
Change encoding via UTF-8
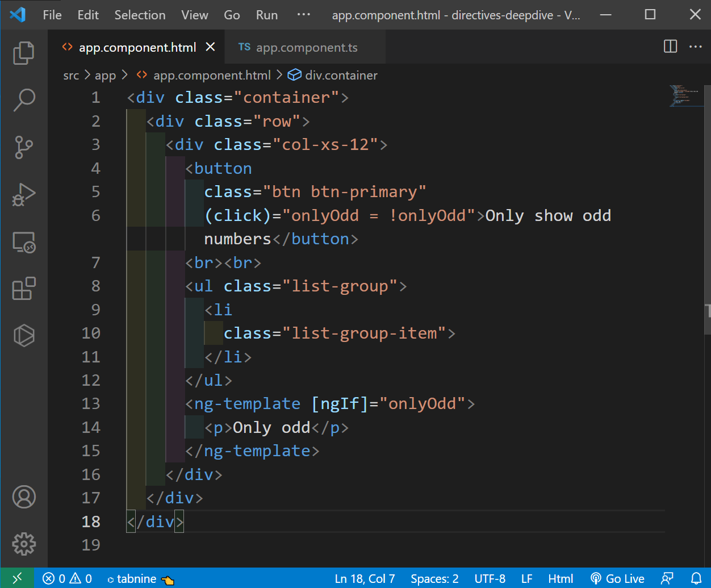(490, 579)
